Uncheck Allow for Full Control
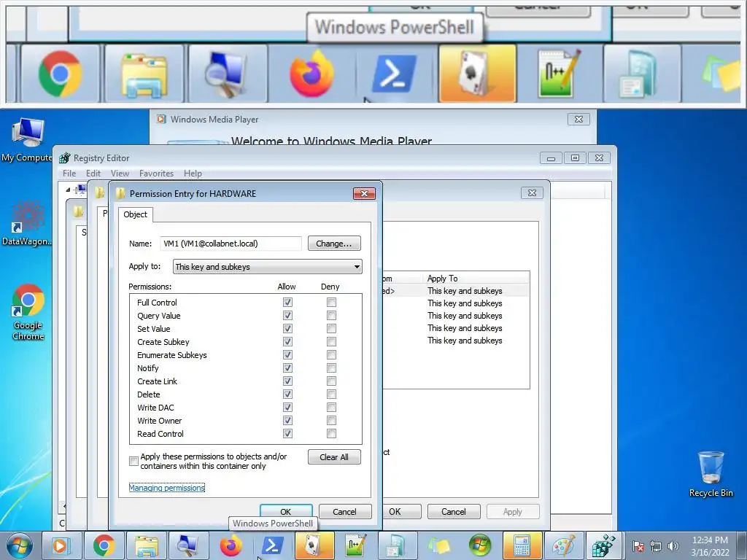Screen dimensions: 747x560 (287, 303)
